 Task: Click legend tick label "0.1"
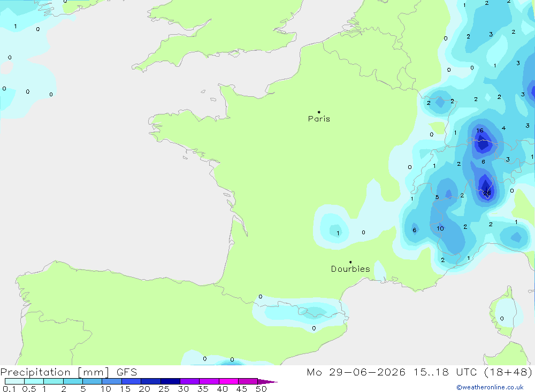[9, 389]
